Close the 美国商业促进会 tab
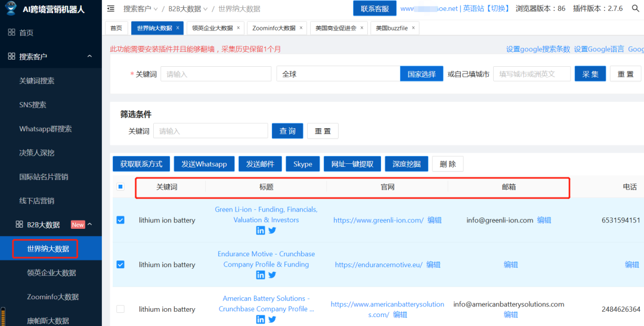 click(361, 28)
